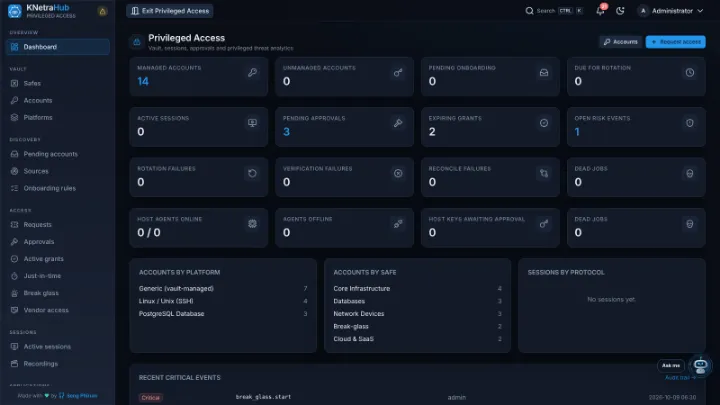The height and width of the screenshot is (405, 720).
Task: Click the Accounts button in the page header
Action: 620,42
